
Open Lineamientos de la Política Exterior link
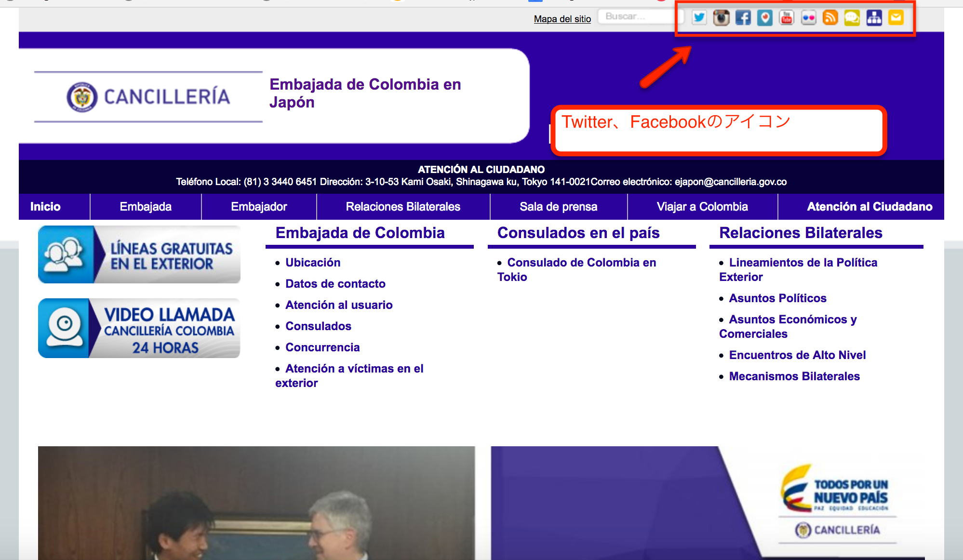click(x=798, y=270)
